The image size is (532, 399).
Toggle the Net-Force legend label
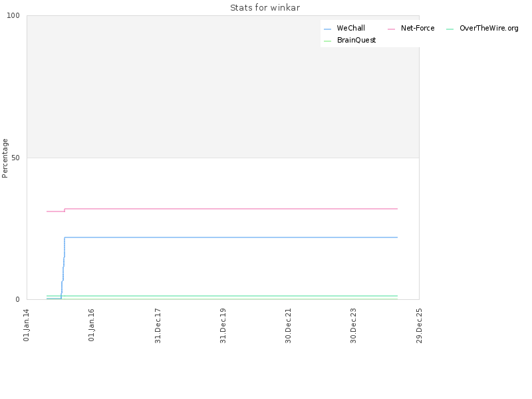coord(418,28)
